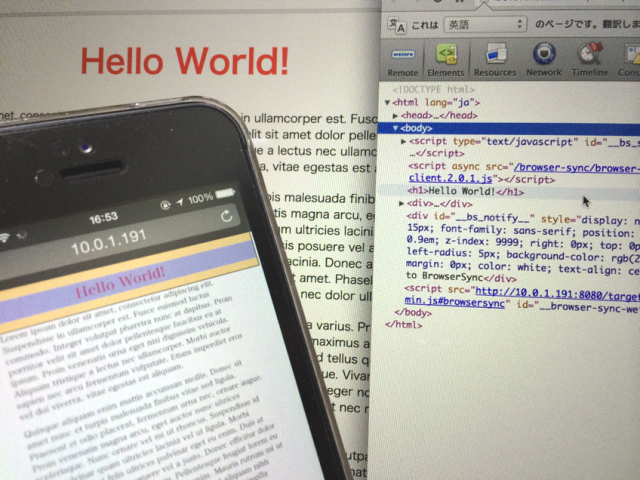Switch to the Network panel
The image size is (640, 480).
click(544, 57)
